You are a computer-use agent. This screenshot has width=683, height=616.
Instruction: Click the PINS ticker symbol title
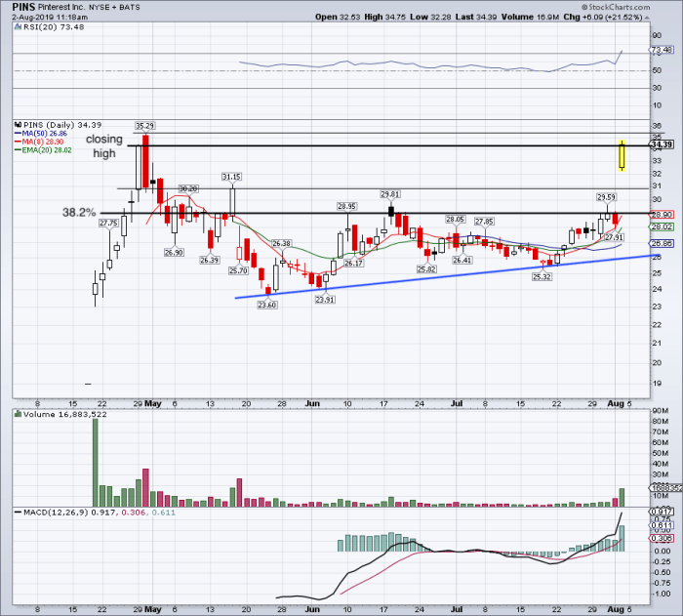[23, 7]
